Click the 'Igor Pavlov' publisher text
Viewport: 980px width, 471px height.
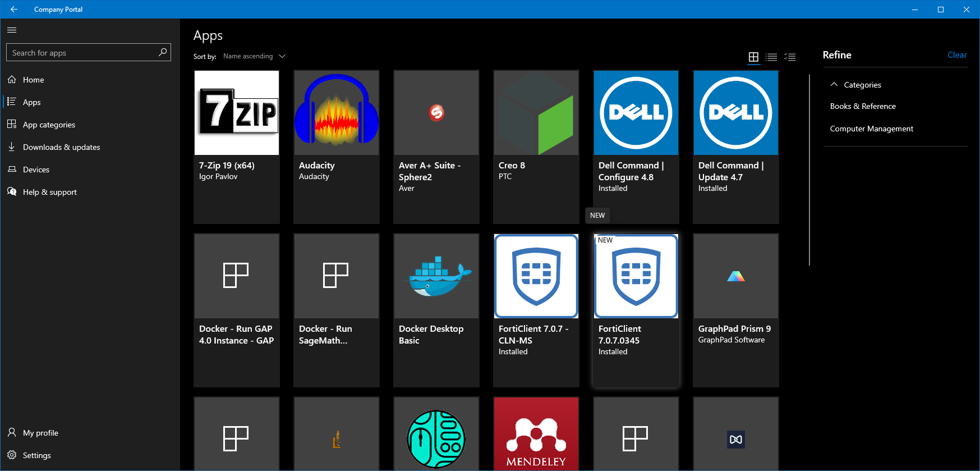(218, 176)
